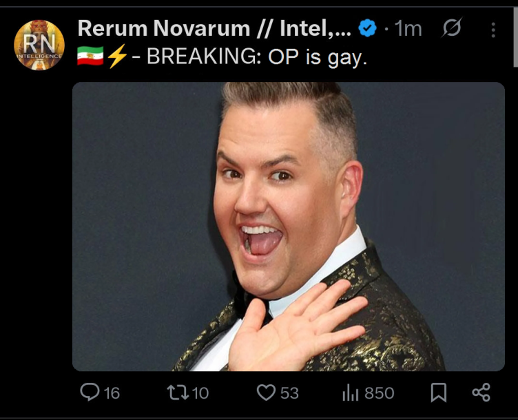This screenshot has height=420, width=518.
Task: Click the lightning bolt emoji in post
Action: [x=116, y=56]
